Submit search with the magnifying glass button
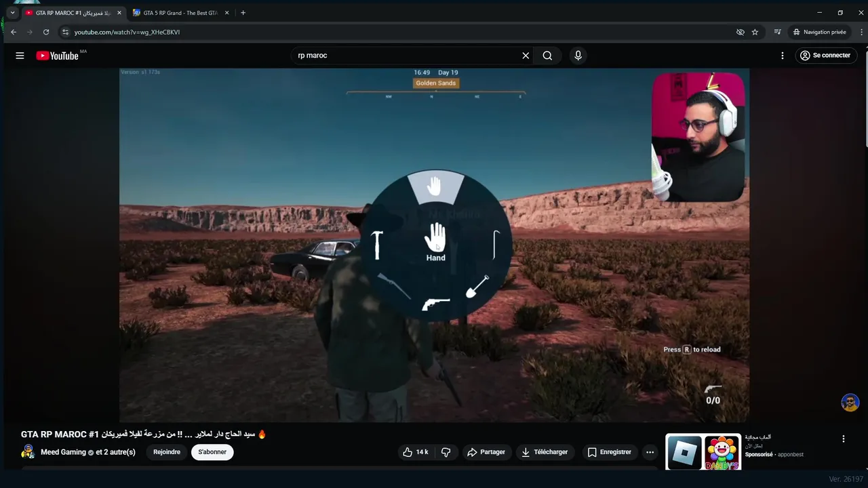 pos(547,56)
